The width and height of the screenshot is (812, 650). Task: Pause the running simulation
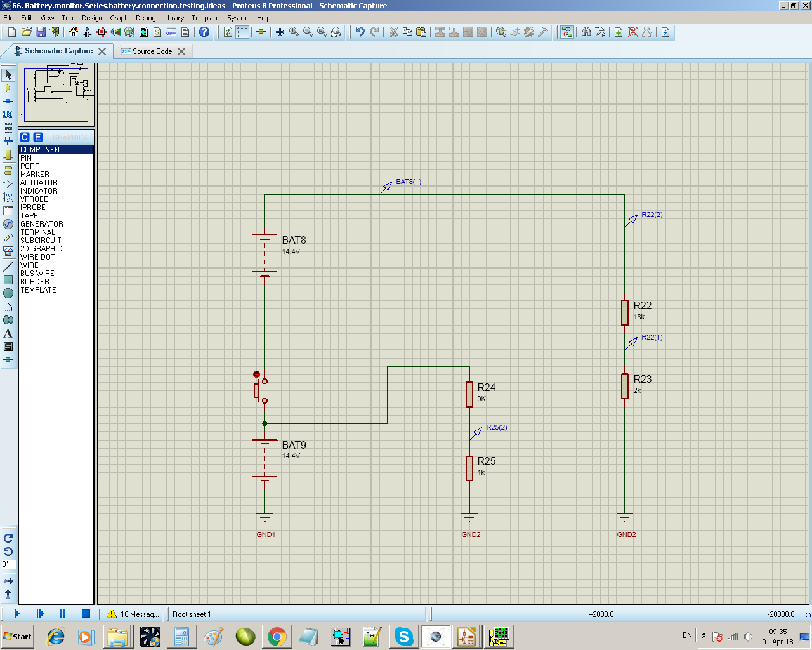click(62, 613)
